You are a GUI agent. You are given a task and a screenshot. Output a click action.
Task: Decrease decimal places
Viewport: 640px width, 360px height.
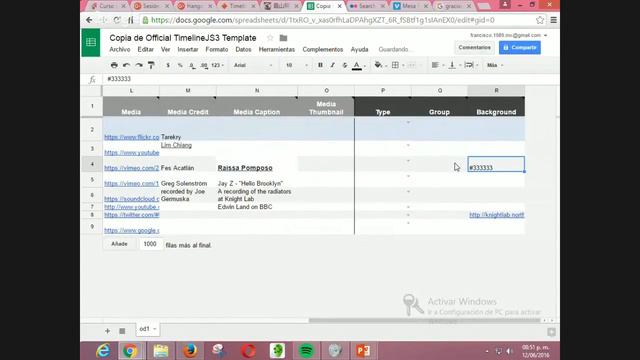(192, 65)
